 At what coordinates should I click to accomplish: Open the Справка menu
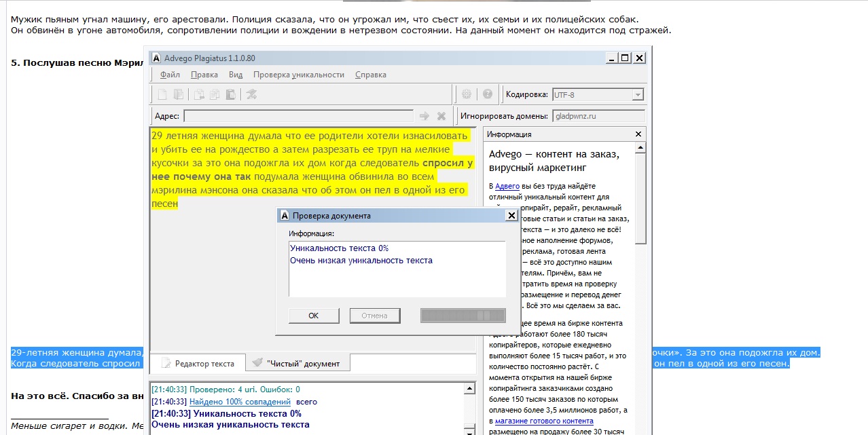371,75
